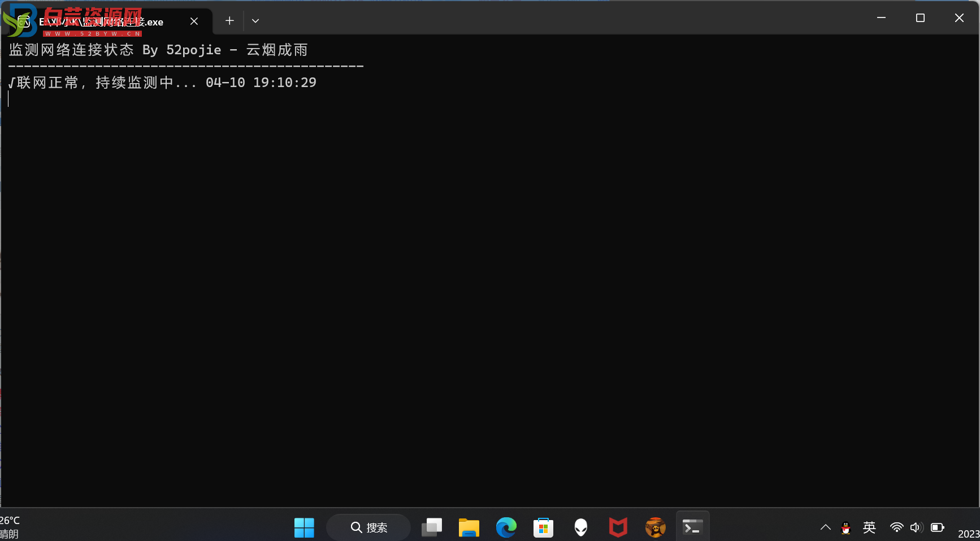Image resolution: width=980 pixels, height=541 pixels.
Task: Click the battery status icon
Action: pyautogui.click(x=938, y=527)
